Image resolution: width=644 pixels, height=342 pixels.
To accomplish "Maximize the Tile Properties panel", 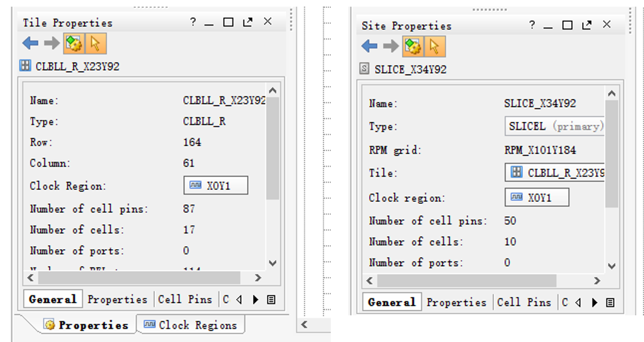I will (228, 22).
